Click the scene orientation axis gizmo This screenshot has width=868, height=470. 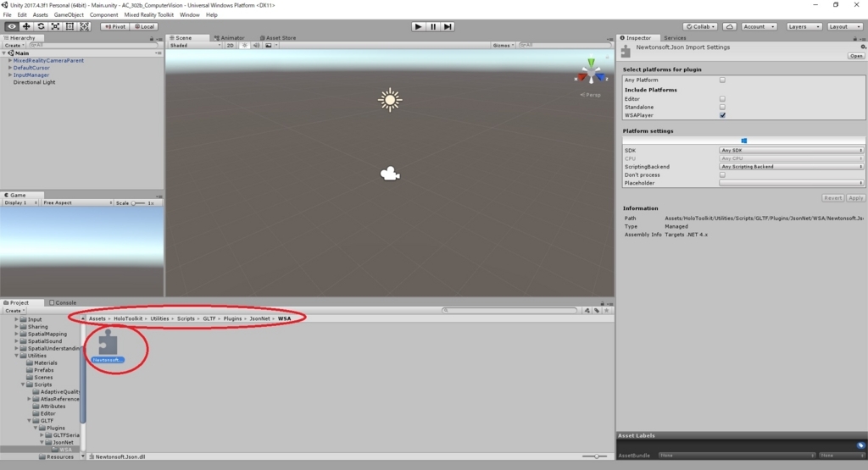(591, 73)
